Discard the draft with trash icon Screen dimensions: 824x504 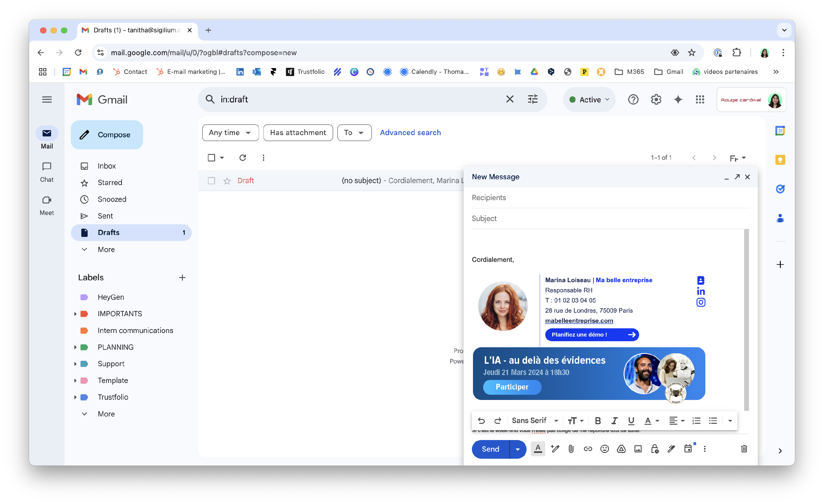click(x=744, y=449)
